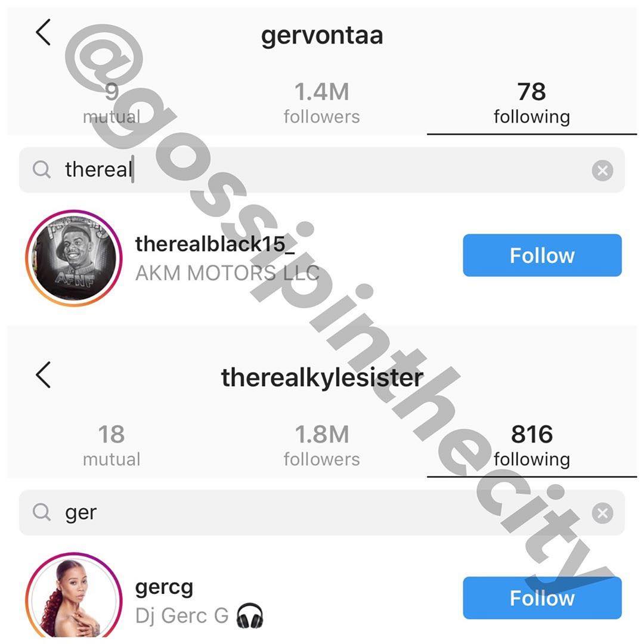The height and width of the screenshot is (644, 644).
Task: Follow the gercg account
Action: [541, 597]
